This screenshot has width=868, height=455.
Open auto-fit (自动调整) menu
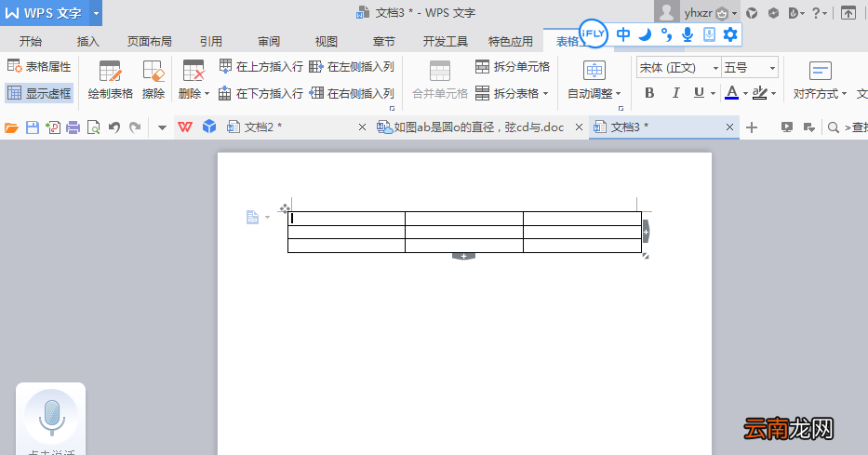(594, 80)
